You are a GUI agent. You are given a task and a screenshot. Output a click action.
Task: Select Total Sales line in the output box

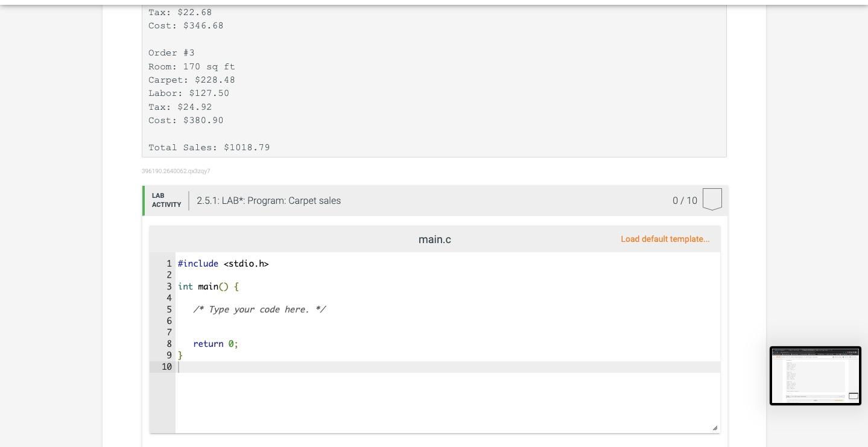pos(209,147)
